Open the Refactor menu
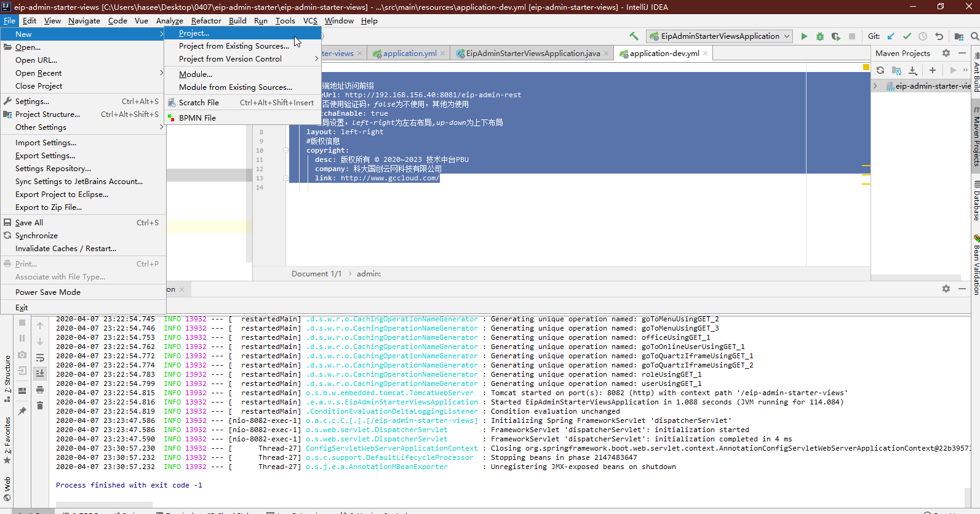Viewport: 980px width, 514px height. click(x=206, y=20)
